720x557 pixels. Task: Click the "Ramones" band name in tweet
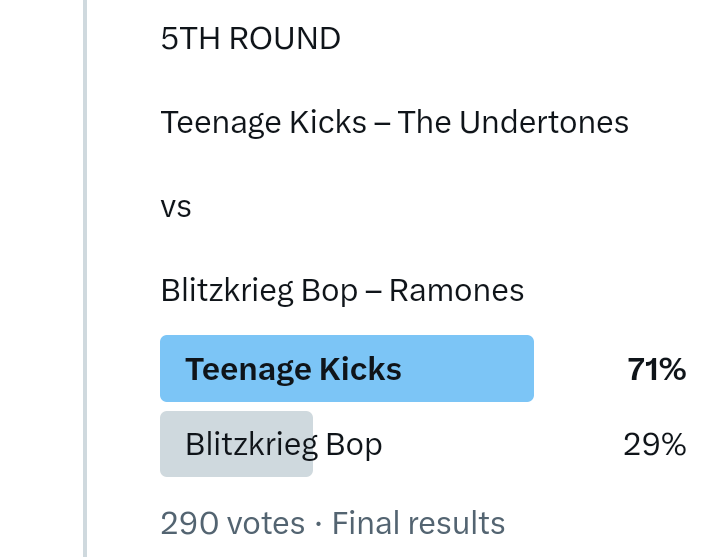point(456,291)
